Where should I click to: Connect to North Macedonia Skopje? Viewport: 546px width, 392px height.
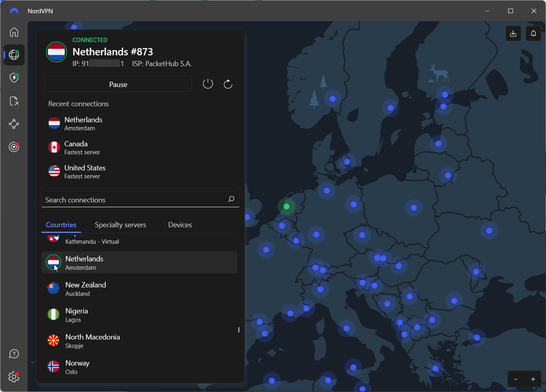[x=139, y=341]
